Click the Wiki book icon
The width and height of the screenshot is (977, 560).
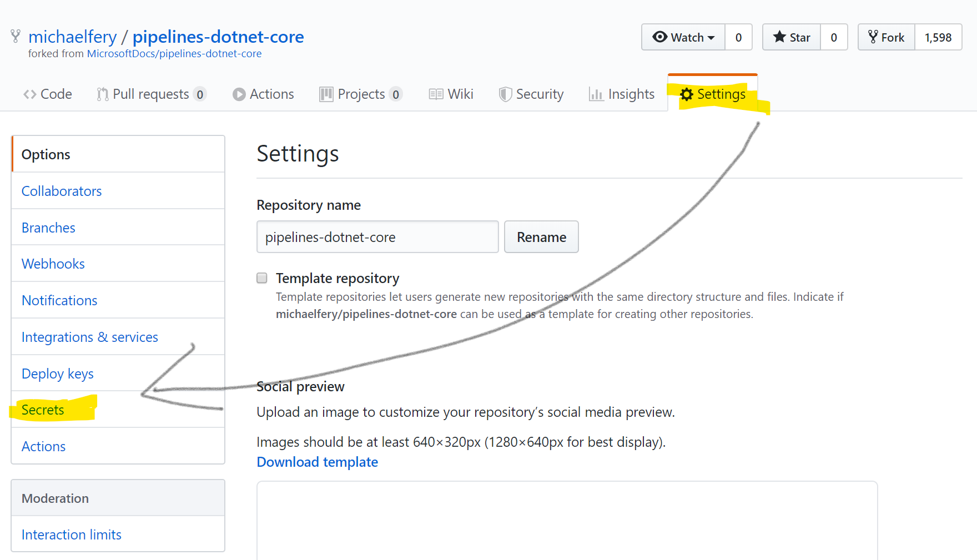pyautogui.click(x=436, y=94)
